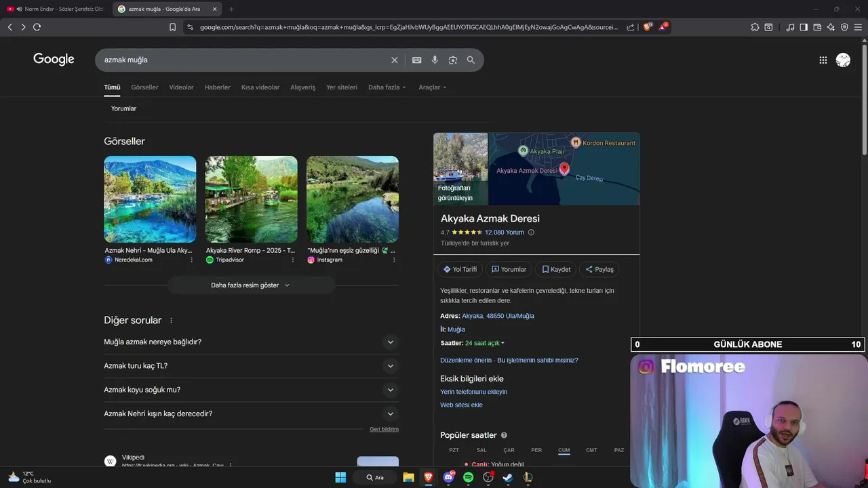The height and width of the screenshot is (488, 868).
Task: Expand 'Muğla azmak nereye bağlıdır?' question
Action: pos(251,342)
